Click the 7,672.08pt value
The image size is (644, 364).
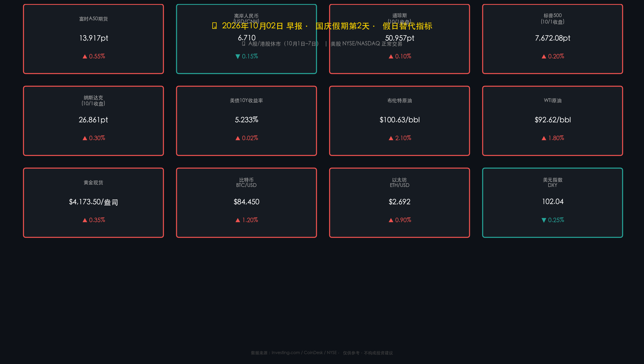(x=553, y=38)
